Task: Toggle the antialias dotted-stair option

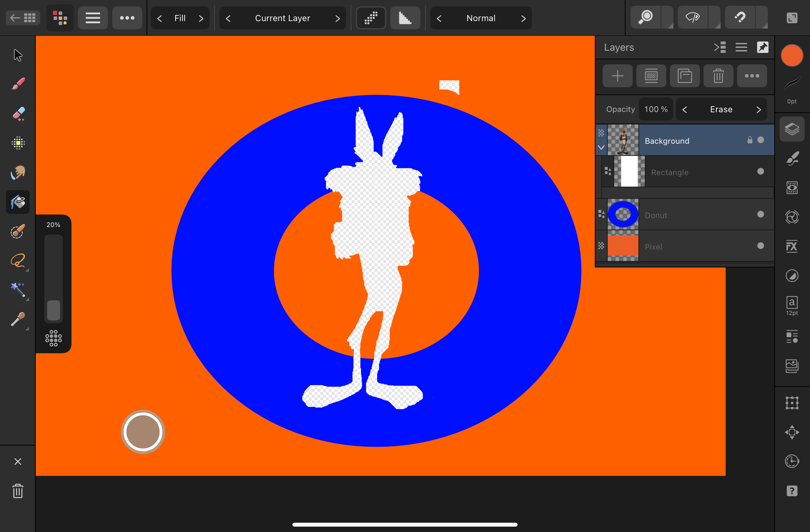Action: pyautogui.click(x=371, y=18)
